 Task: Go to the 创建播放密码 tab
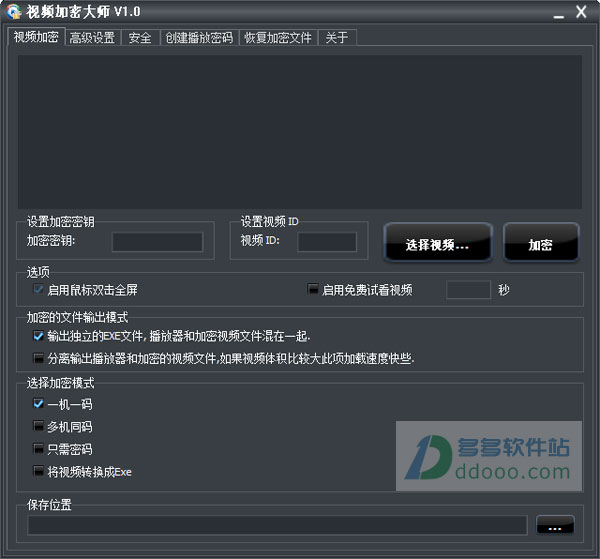pos(199,37)
